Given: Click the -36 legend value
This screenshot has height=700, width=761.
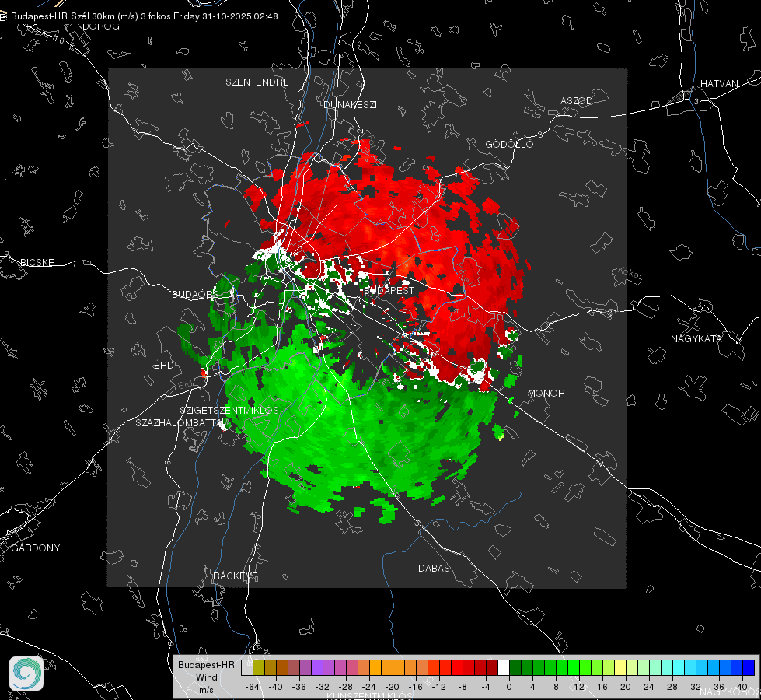Looking at the screenshot, I should [298, 687].
